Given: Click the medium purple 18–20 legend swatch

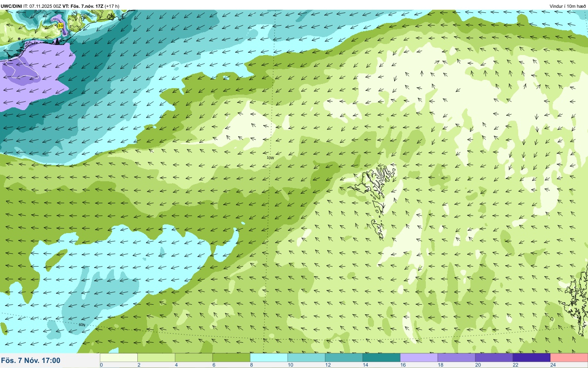Looking at the screenshot, I should tap(457, 357).
